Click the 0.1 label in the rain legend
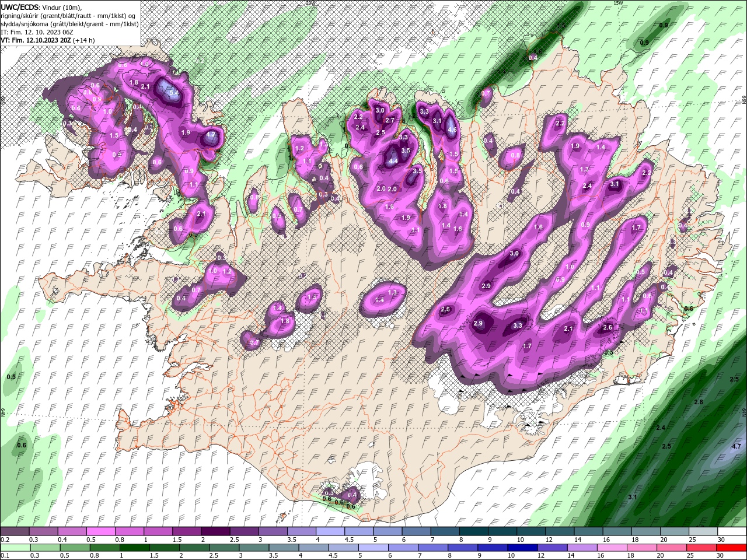The height and width of the screenshot is (560, 747). 4,555
